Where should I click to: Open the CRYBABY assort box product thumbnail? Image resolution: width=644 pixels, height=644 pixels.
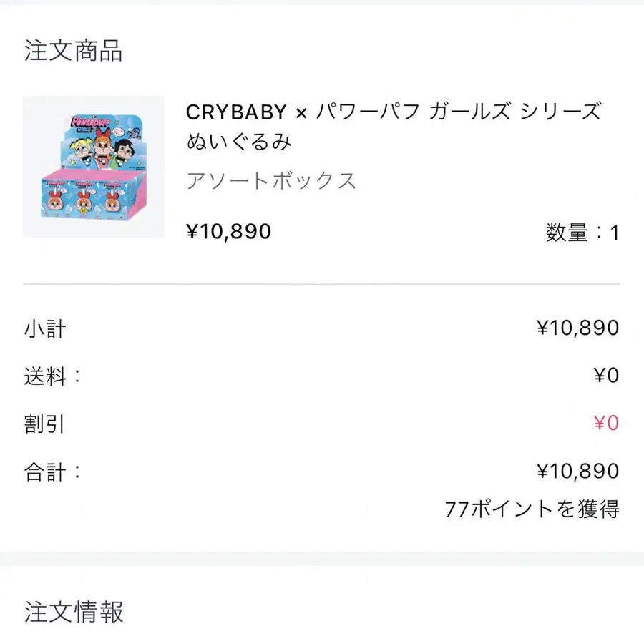94,167
